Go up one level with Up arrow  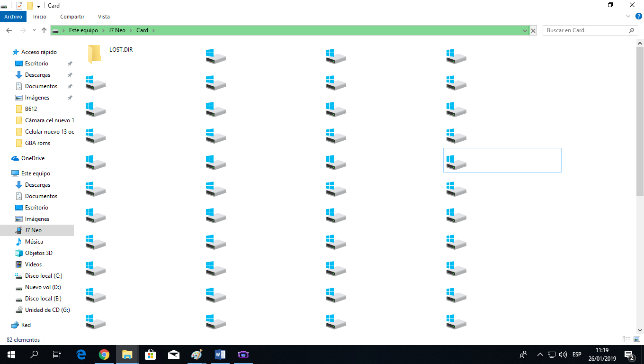coord(44,30)
